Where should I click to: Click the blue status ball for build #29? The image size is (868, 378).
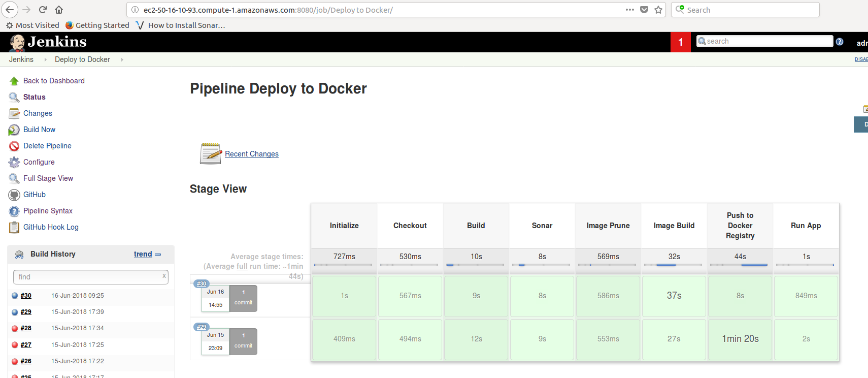pos(15,312)
